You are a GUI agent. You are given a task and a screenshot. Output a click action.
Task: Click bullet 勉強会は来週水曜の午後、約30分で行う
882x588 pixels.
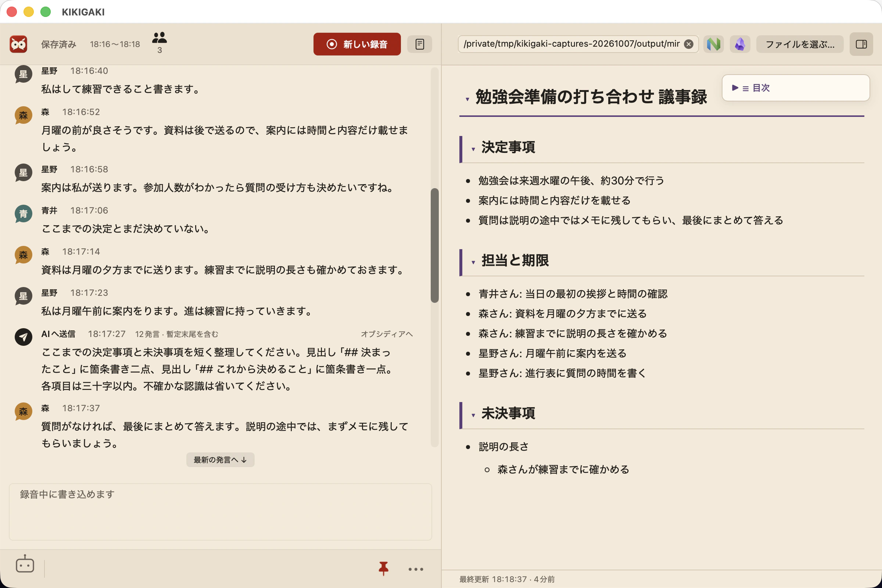[x=571, y=181]
